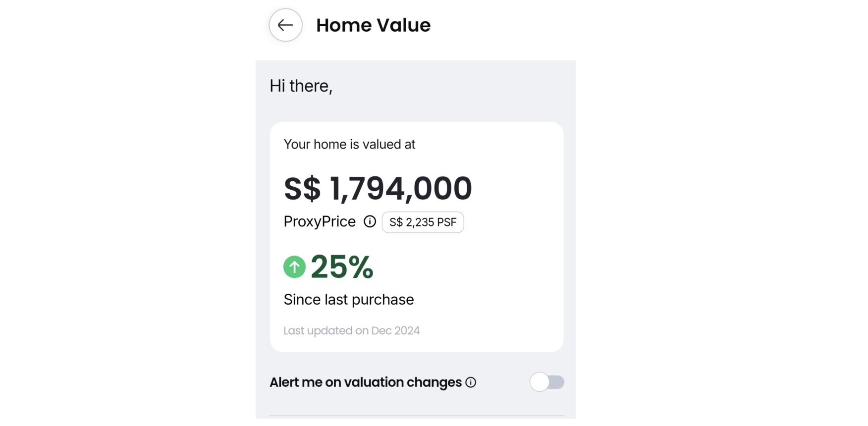868x426 pixels.
Task: Click the Home Value page heading
Action: pos(373,25)
